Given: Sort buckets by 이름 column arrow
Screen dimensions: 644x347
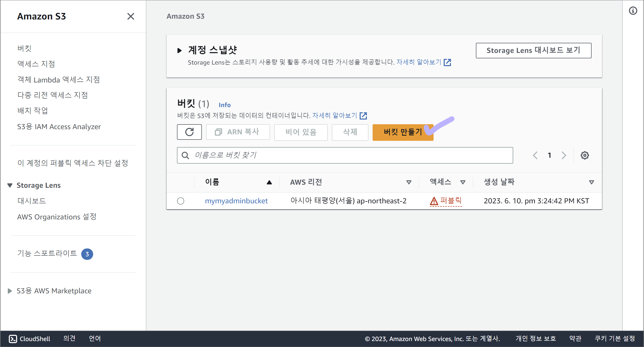Looking at the screenshot, I should (269, 182).
